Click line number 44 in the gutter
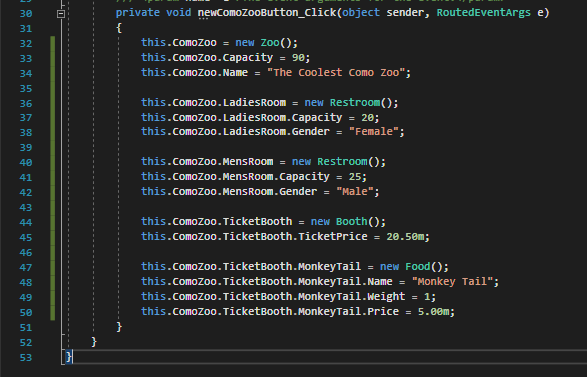This screenshot has width=587, height=377. tap(25, 222)
